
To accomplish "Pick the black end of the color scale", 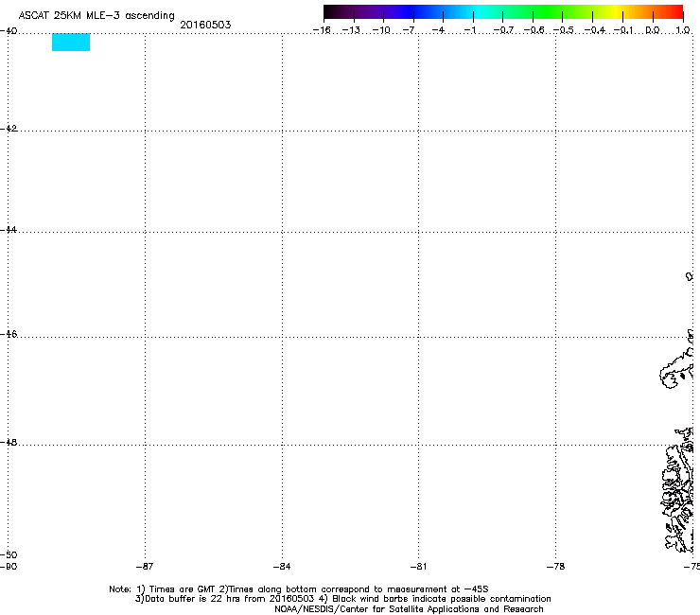I will pos(329,11).
